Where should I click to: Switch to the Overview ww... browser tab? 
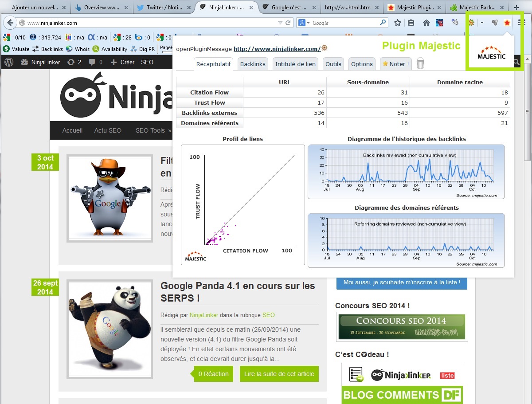tap(102, 8)
